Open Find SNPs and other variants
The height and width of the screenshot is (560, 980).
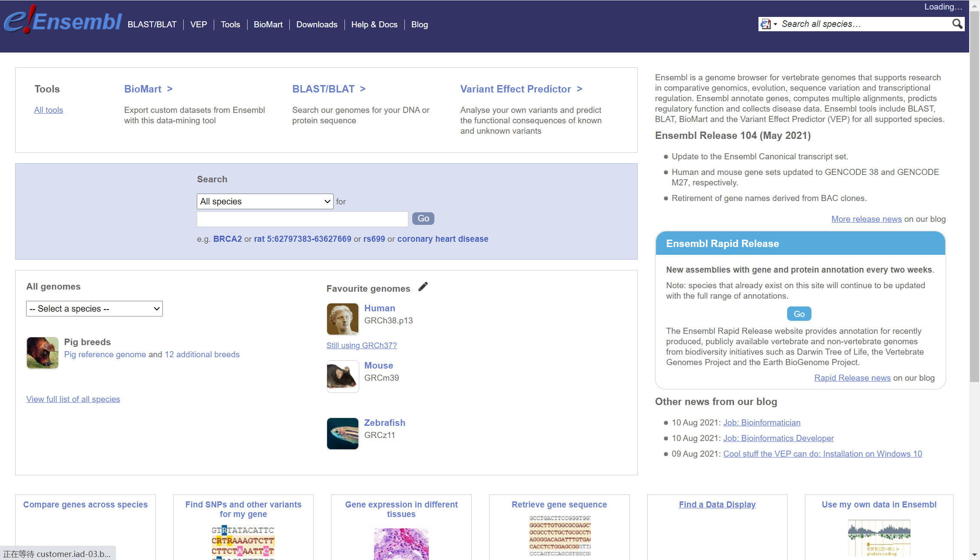click(x=243, y=510)
